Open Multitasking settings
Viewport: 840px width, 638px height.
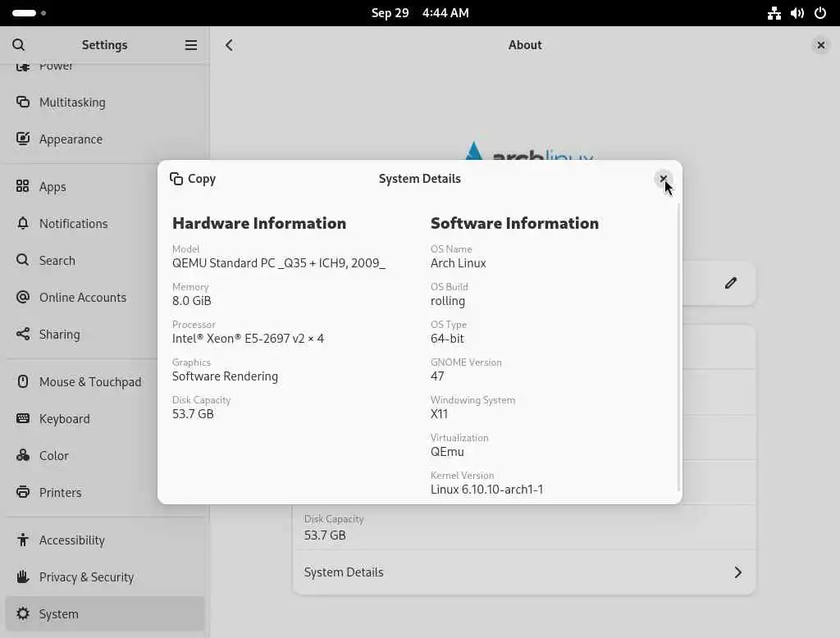click(105, 102)
